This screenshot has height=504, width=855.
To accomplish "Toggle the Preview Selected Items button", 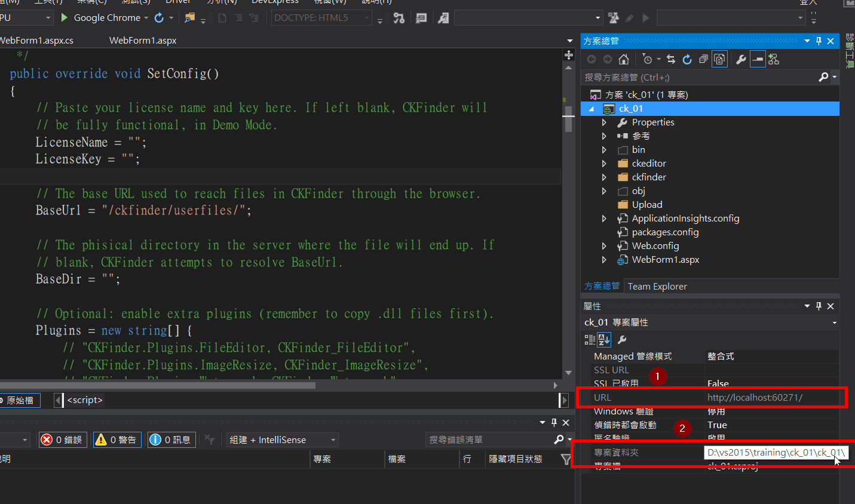I will click(758, 59).
